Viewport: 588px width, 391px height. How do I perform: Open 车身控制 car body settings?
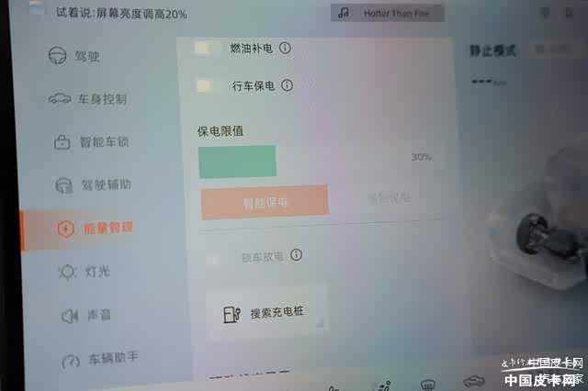coord(88,99)
